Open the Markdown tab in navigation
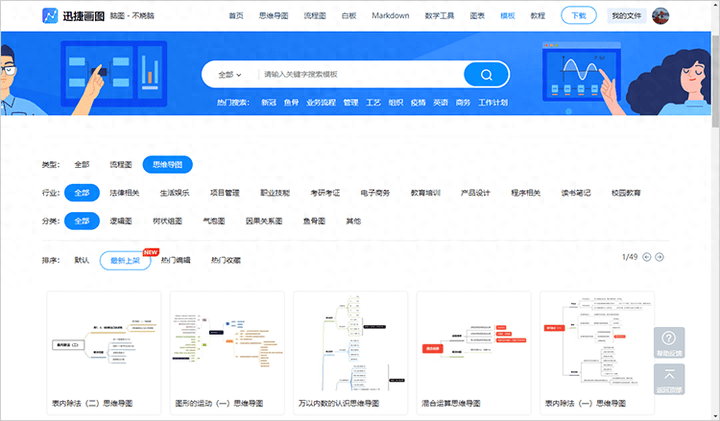The image size is (720, 421). (389, 16)
